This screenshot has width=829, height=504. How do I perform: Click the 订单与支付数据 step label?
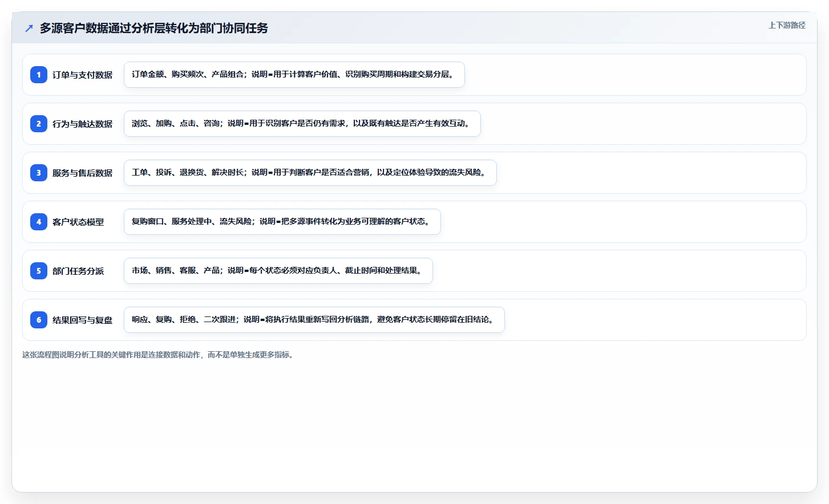82,75
